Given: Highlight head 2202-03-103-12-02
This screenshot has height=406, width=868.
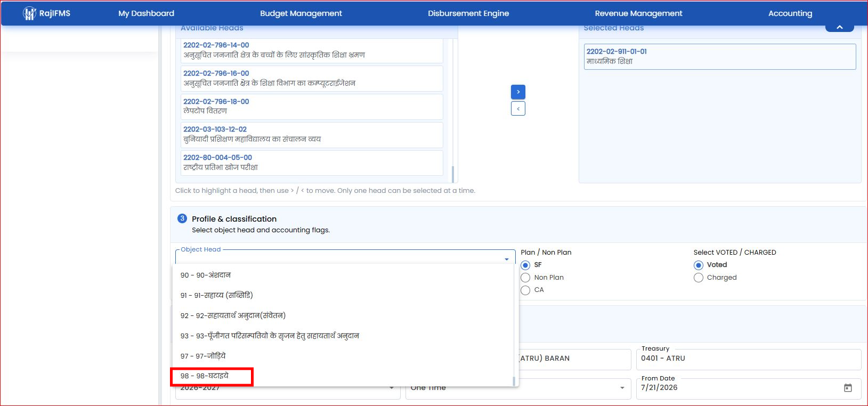Looking at the screenshot, I should coord(312,135).
